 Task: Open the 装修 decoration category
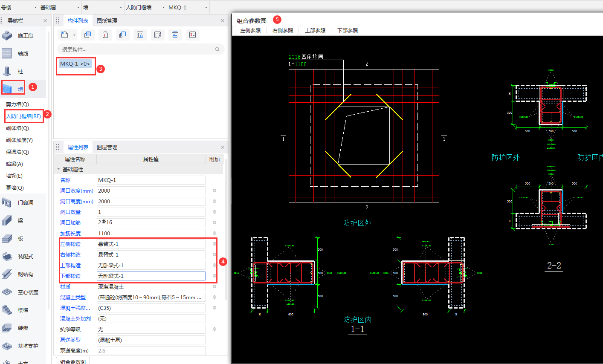click(x=24, y=328)
